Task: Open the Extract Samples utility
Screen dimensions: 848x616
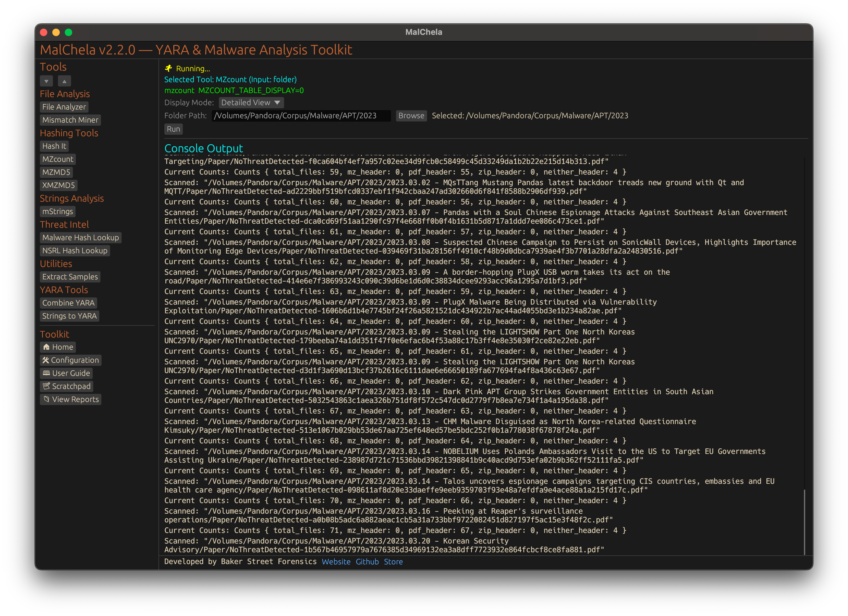Action: click(70, 277)
